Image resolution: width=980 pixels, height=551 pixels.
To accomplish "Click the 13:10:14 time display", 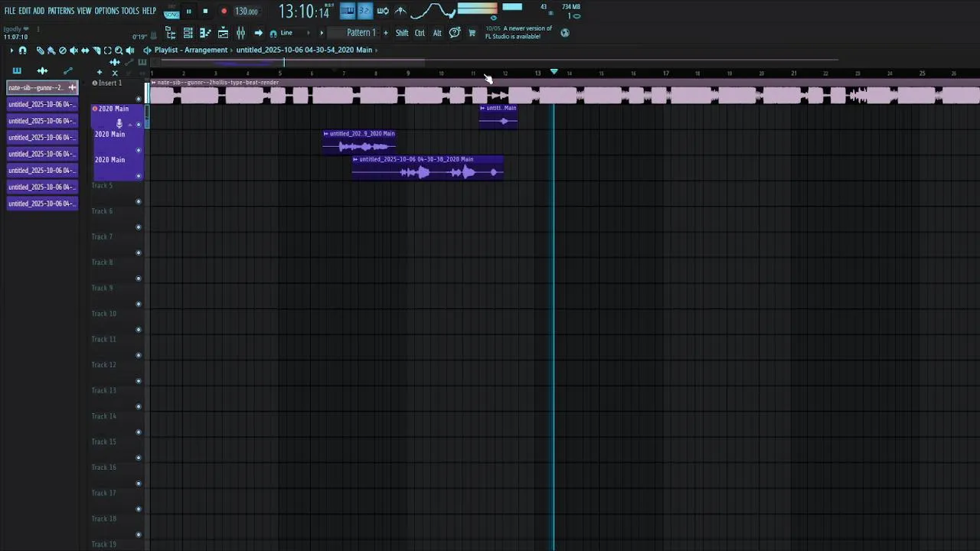I will pos(304,11).
